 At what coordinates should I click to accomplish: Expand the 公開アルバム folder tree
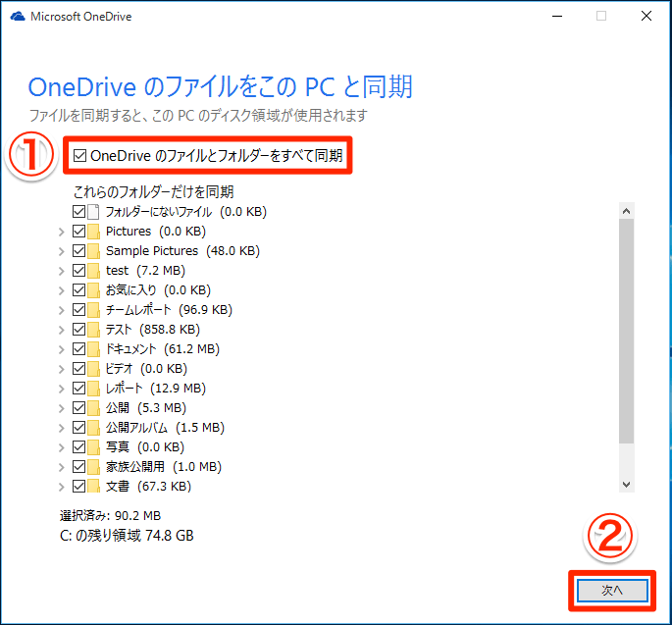click(x=61, y=428)
